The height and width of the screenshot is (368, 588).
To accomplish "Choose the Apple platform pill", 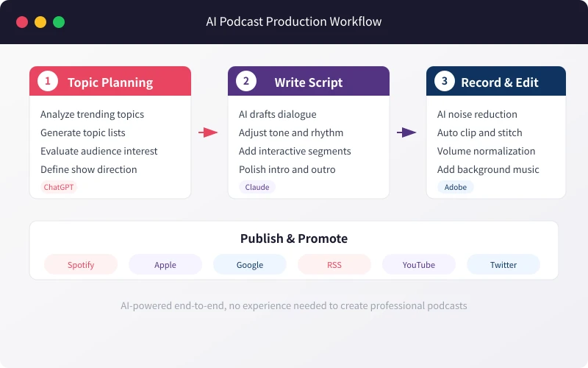I will (165, 265).
